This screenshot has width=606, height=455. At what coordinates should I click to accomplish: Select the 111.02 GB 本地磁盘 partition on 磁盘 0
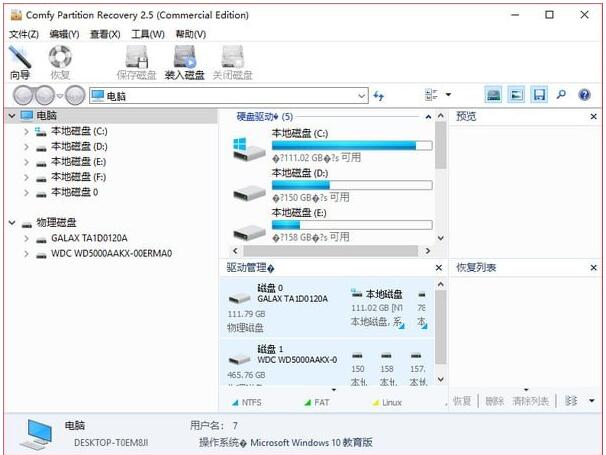(x=377, y=308)
